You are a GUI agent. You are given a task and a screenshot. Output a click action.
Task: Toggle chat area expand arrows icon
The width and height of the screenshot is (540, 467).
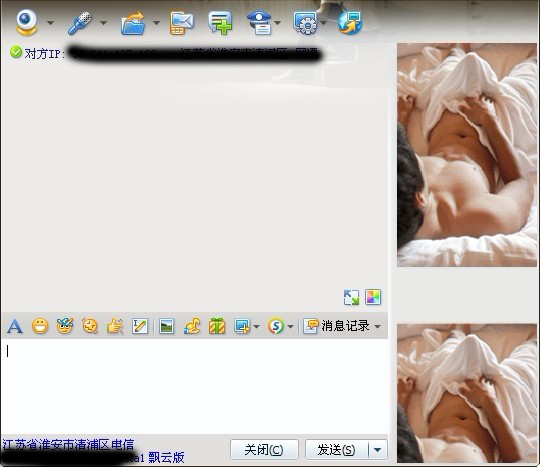tap(351, 297)
